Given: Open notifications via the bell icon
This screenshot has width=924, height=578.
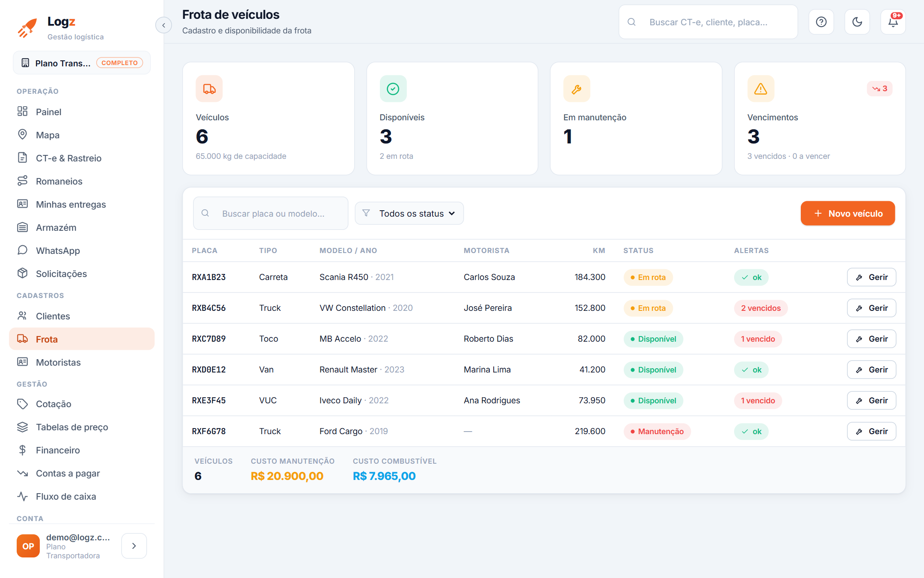Looking at the screenshot, I should (893, 22).
